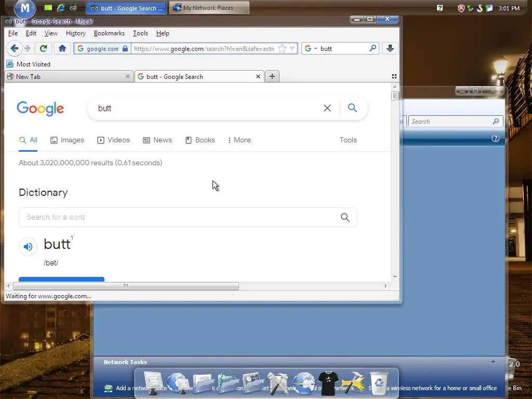Open the music folder dock icon
Screen dimensions: 532x399
coord(229,383)
